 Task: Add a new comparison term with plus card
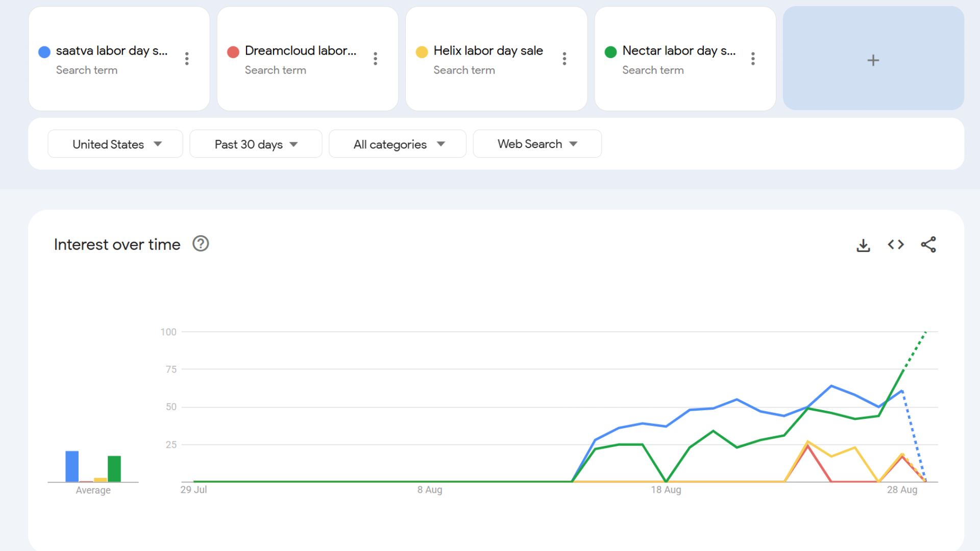(x=873, y=58)
